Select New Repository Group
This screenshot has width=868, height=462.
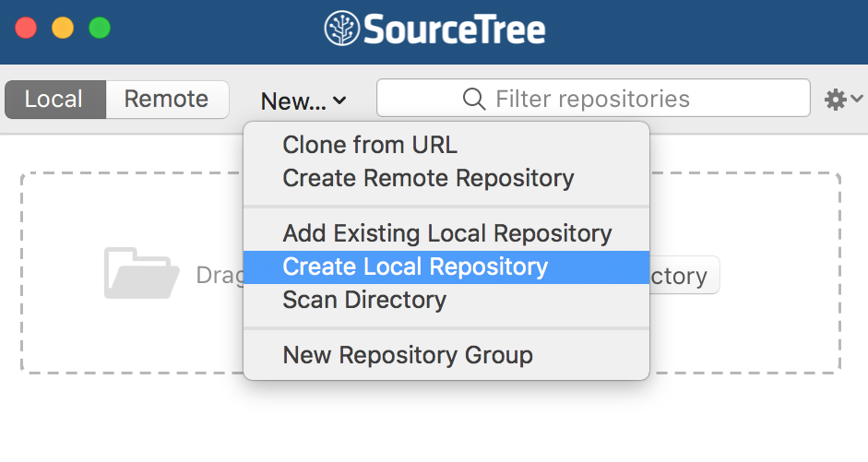407,355
